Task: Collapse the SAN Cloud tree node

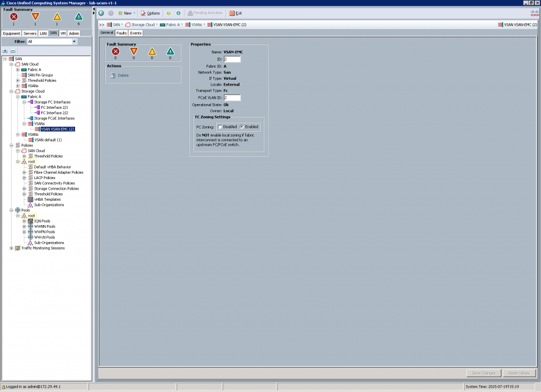Action: [x=12, y=64]
